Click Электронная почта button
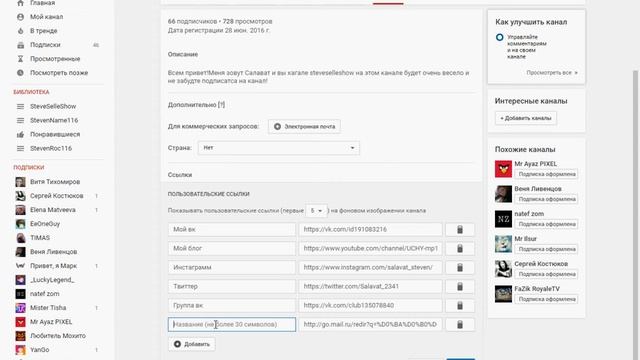 tap(304, 127)
